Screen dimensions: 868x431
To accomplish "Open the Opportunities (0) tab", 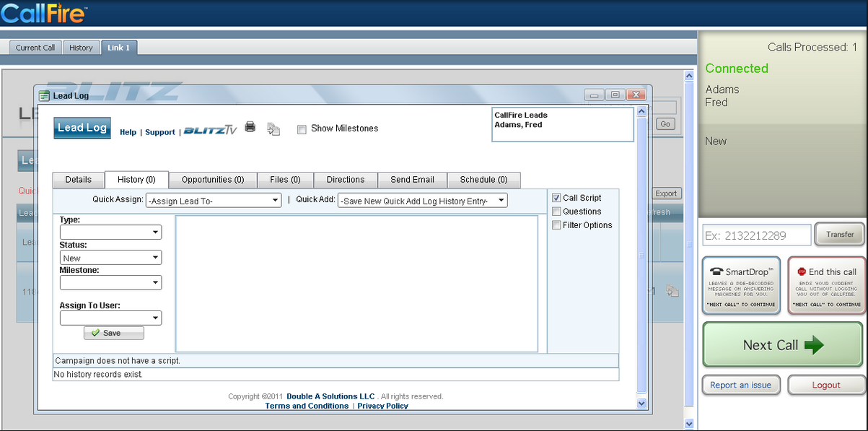I will coord(213,180).
